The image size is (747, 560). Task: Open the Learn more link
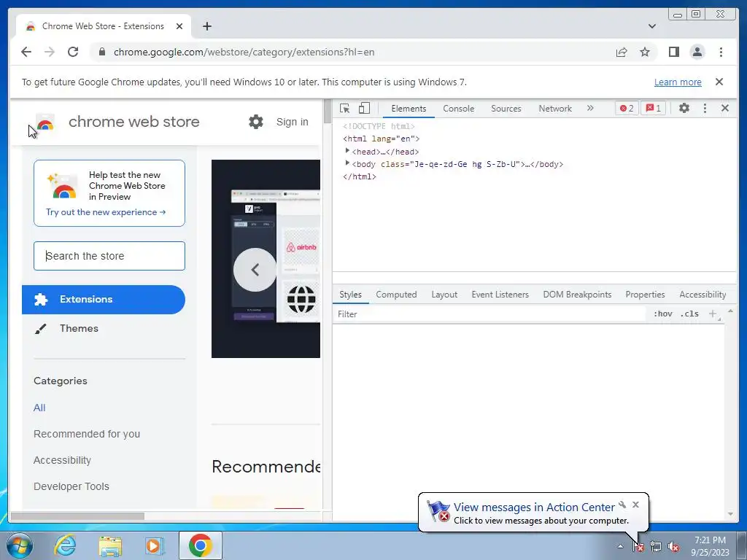[x=678, y=82]
